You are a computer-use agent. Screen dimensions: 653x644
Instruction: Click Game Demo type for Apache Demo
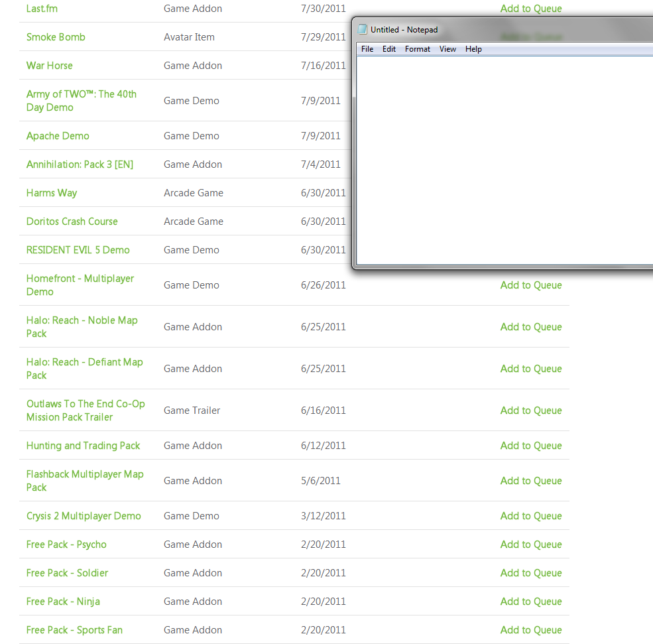tap(191, 136)
